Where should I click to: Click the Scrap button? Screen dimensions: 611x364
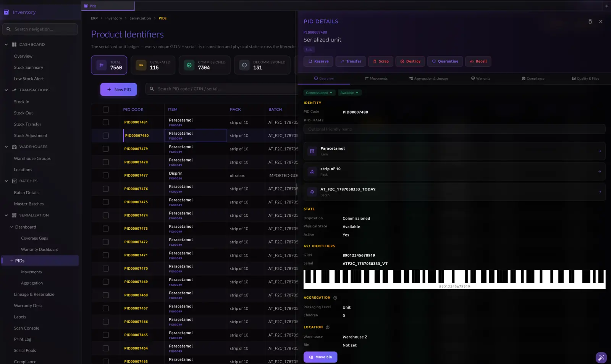pos(381,61)
